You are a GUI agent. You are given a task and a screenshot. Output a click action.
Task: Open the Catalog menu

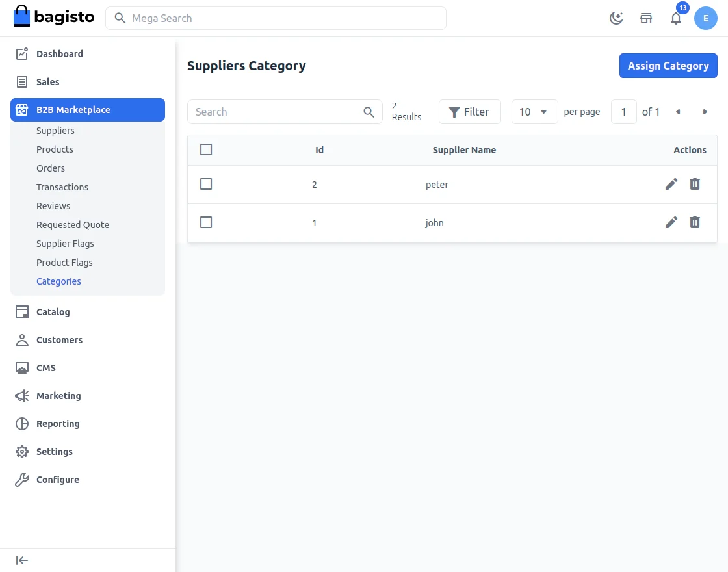53,312
